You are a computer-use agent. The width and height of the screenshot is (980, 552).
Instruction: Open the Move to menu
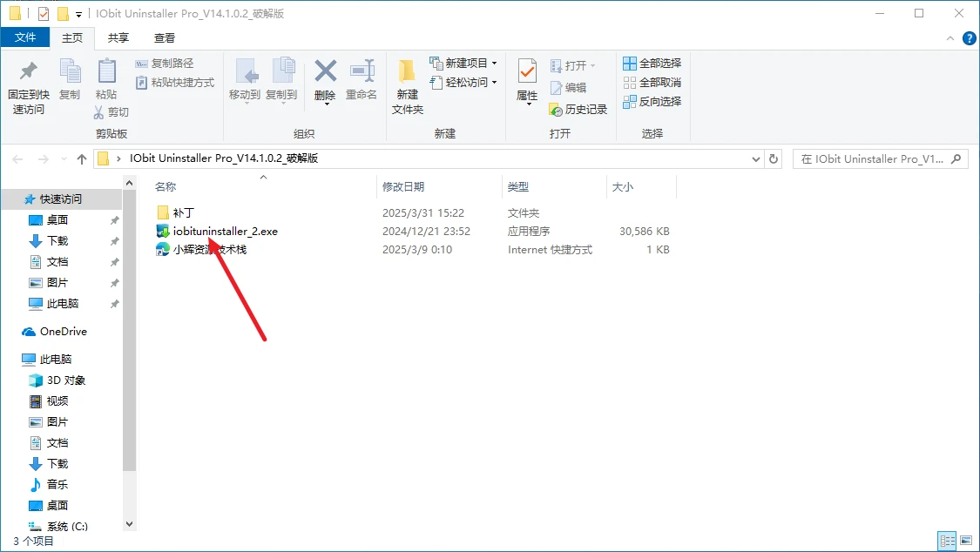pos(245,80)
